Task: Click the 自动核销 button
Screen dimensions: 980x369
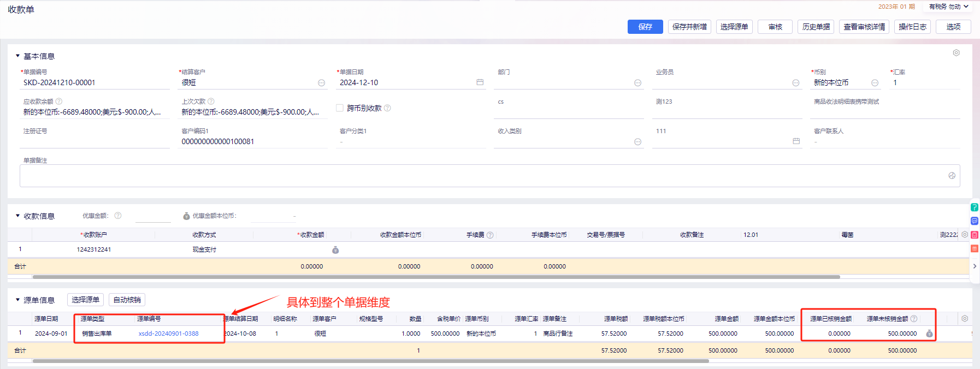Action: [x=127, y=300]
